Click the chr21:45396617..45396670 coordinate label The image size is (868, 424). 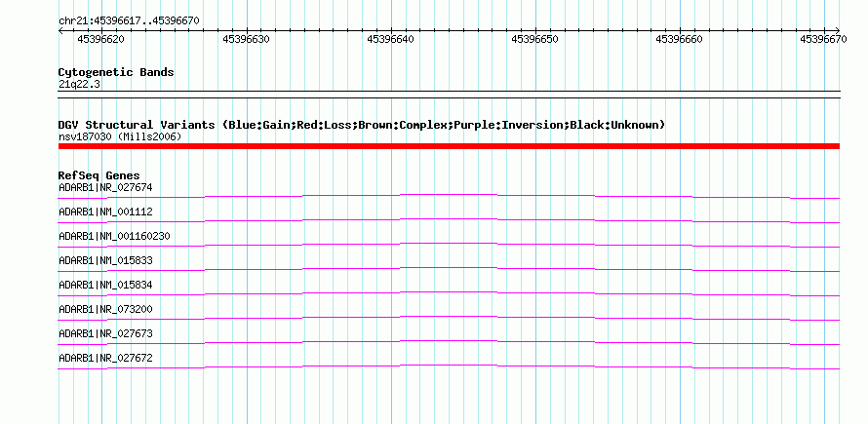click(129, 21)
